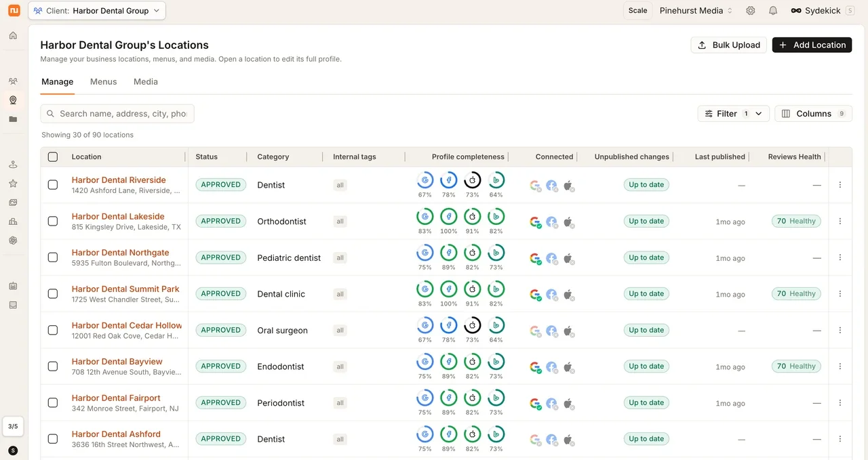Screen dimensions: 868x460
Task: Check the box for Harbor Dental Fairport
Action: coord(53,402)
